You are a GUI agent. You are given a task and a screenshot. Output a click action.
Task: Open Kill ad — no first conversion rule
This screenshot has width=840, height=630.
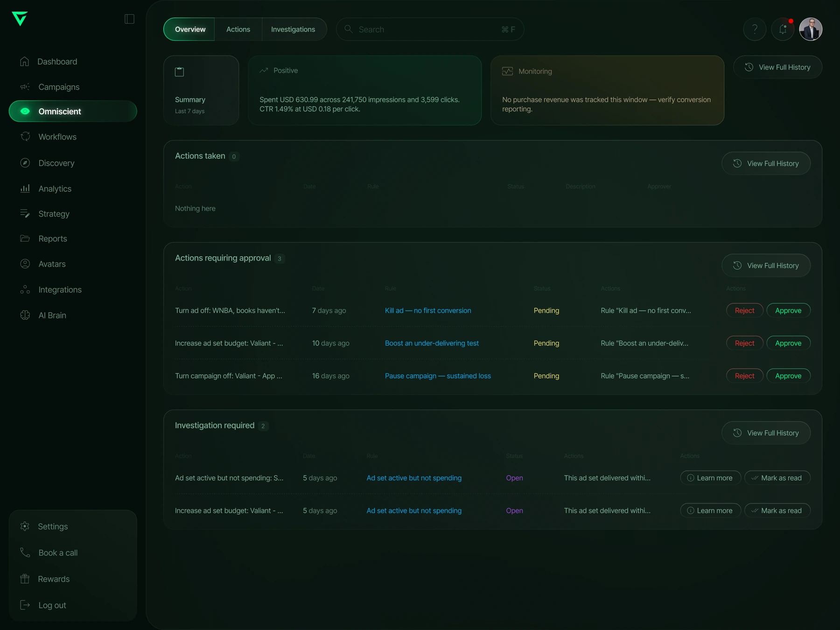428,310
